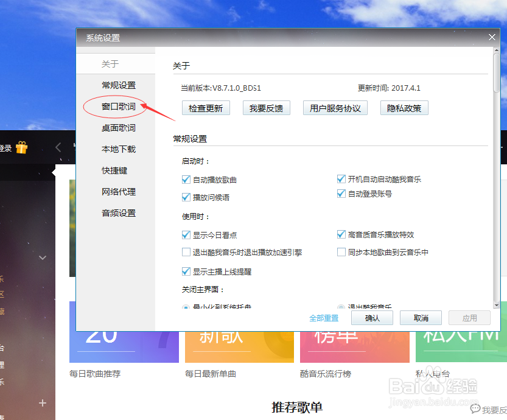Screen dimensions: 507x420
Task: Toggle the 自动播放歌曲 checkbox
Action: click(186, 180)
